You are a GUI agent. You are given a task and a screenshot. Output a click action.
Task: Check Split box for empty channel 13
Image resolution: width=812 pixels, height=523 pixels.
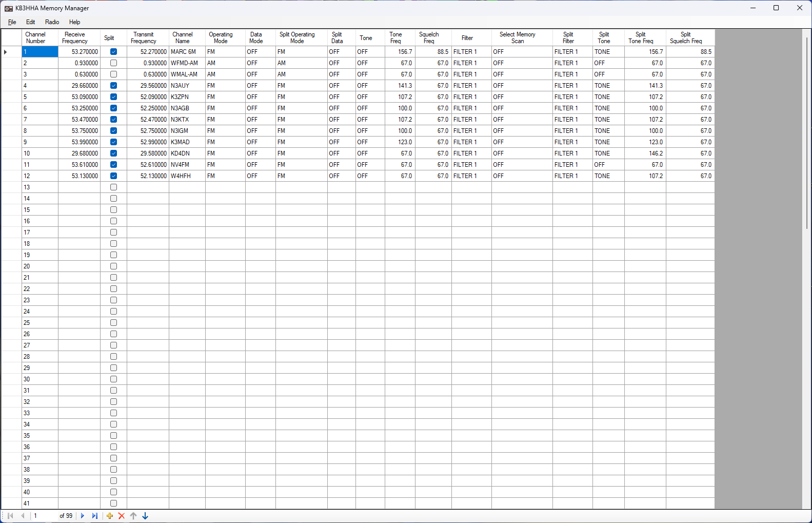(x=114, y=187)
